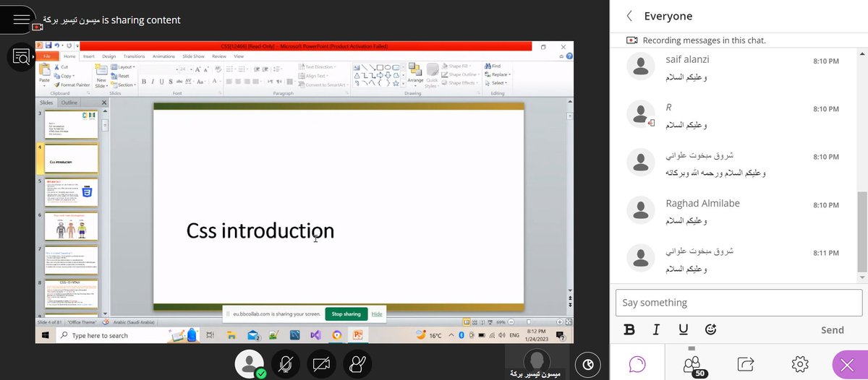The width and height of the screenshot is (868, 380).
Task: Open the session timer clock icon
Action: point(587,364)
